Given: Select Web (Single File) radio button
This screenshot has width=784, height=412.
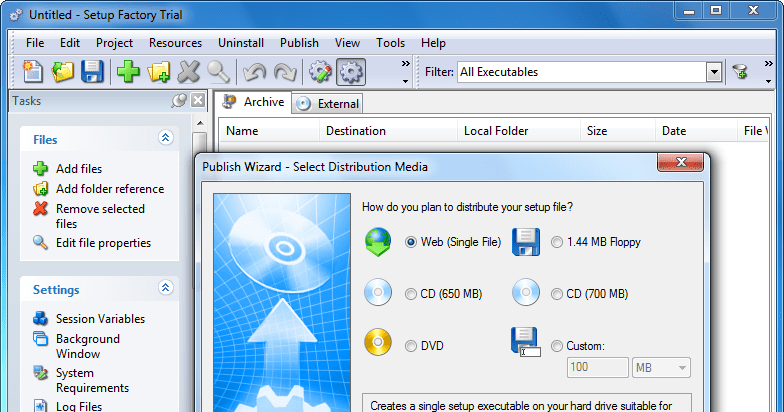Looking at the screenshot, I should (x=411, y=242).
